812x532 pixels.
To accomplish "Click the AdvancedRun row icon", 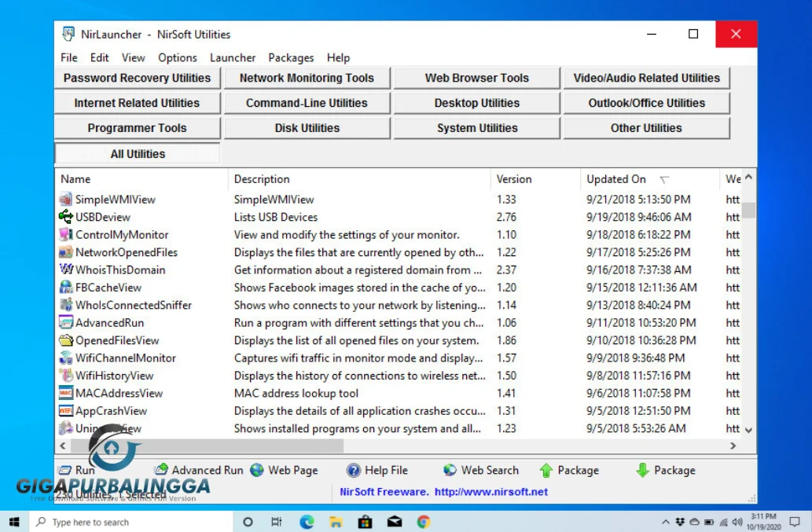I will (66, 322).
